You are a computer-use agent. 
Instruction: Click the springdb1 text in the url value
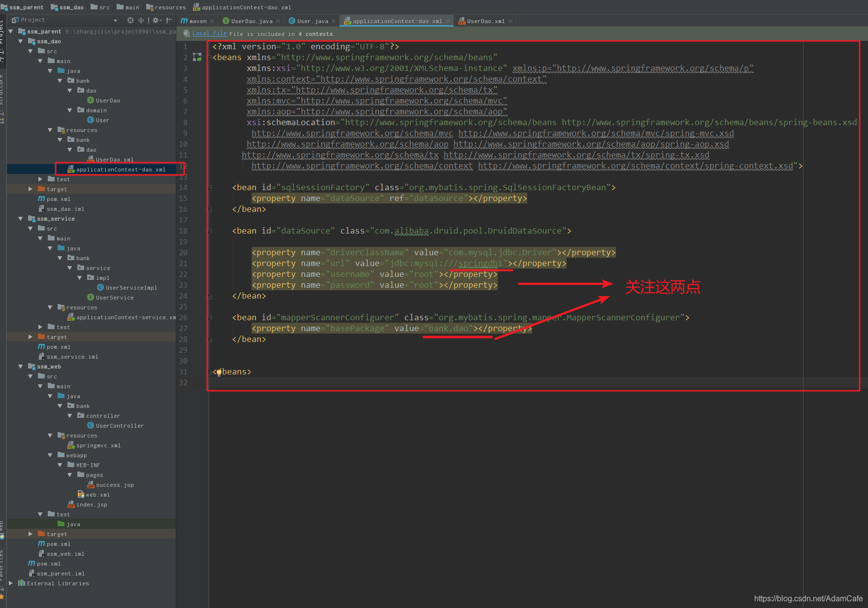coord(480,264)
